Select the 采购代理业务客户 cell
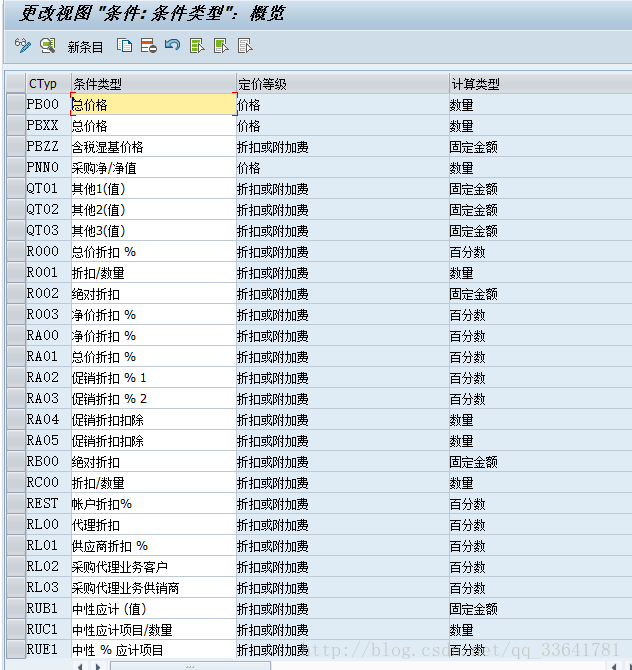 154,567
